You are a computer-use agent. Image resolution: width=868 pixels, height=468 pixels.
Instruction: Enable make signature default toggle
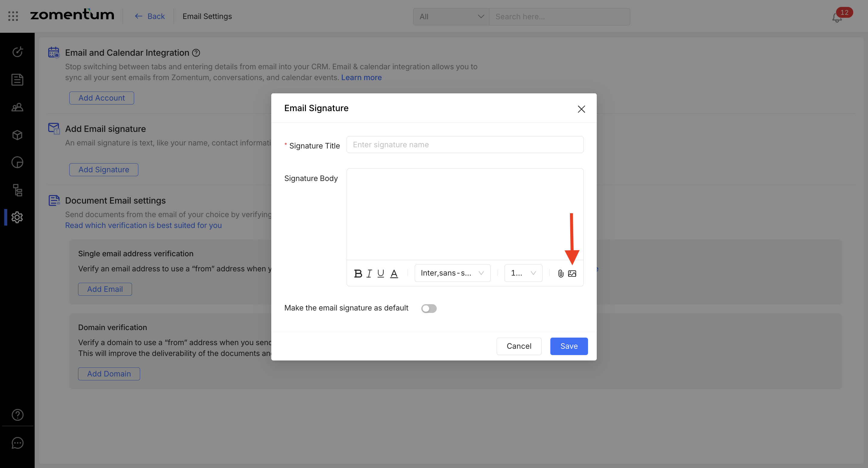429,308
